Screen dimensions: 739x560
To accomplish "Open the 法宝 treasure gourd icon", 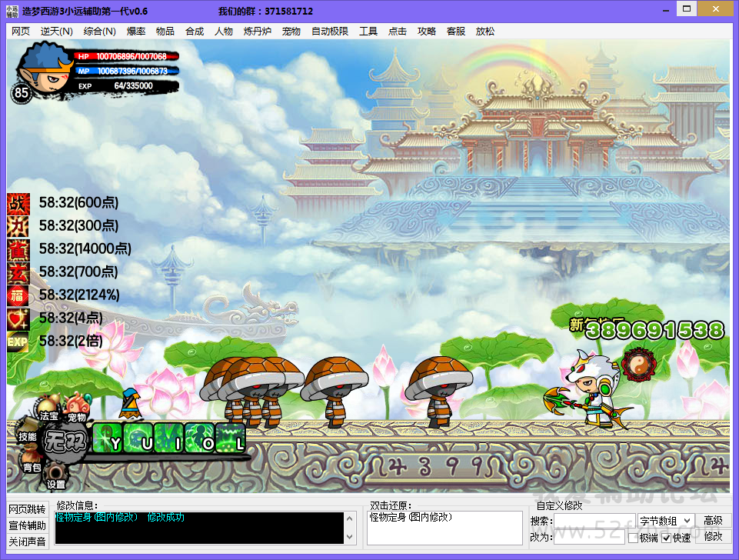I will pyautogui.click(x=48, y=410).
